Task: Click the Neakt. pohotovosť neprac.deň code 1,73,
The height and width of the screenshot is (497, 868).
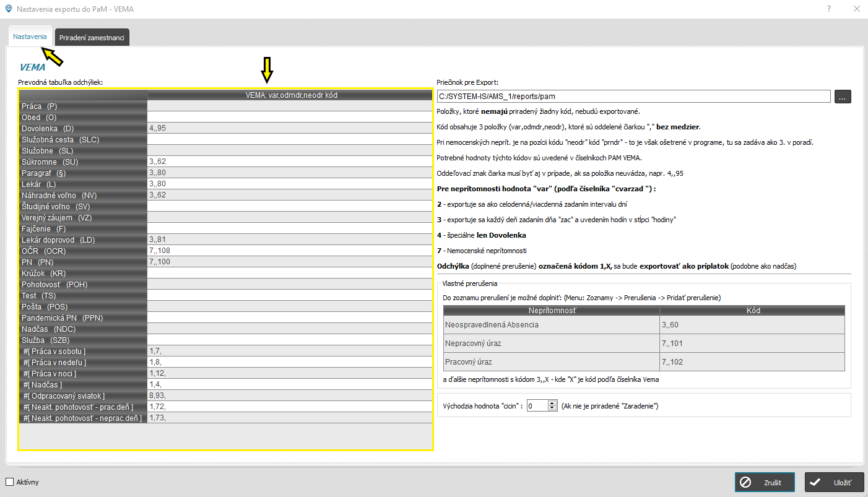Action: [x=290, y=418]
